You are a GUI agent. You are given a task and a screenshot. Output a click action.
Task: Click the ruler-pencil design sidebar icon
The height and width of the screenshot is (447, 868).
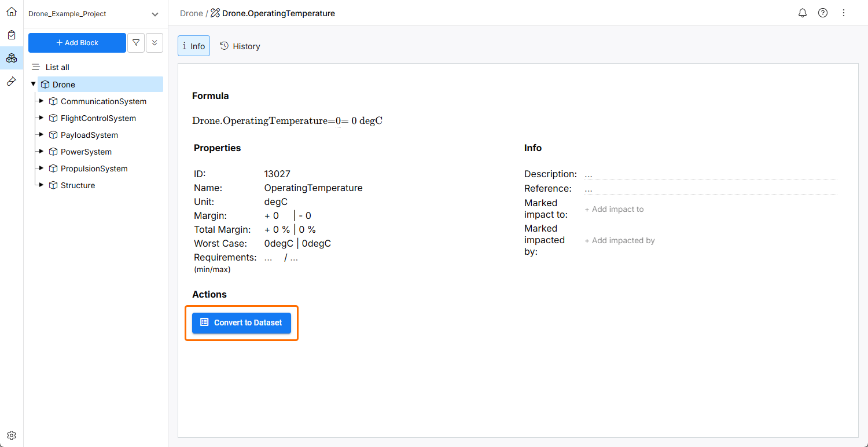click(x=12, y=81)
